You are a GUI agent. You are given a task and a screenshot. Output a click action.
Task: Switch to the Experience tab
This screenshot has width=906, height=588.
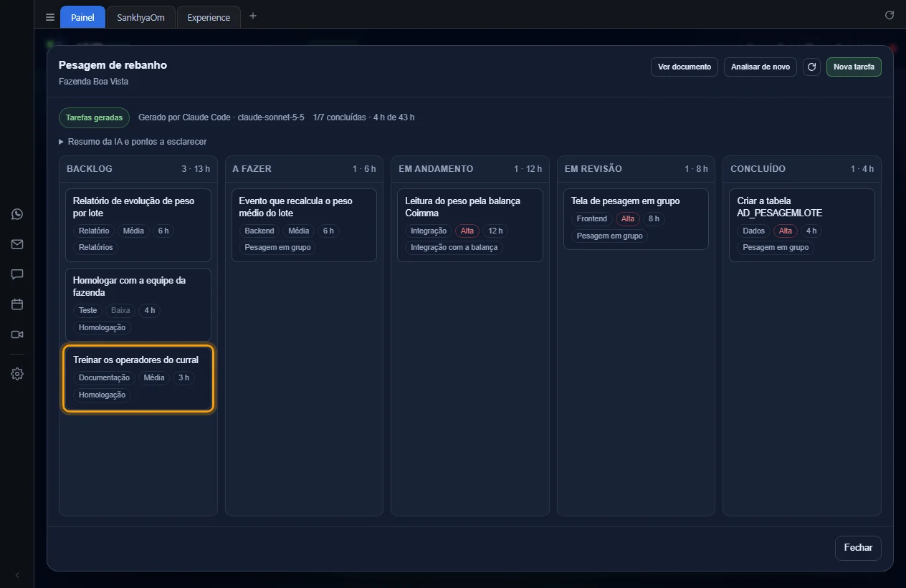[x=209, y=17]
